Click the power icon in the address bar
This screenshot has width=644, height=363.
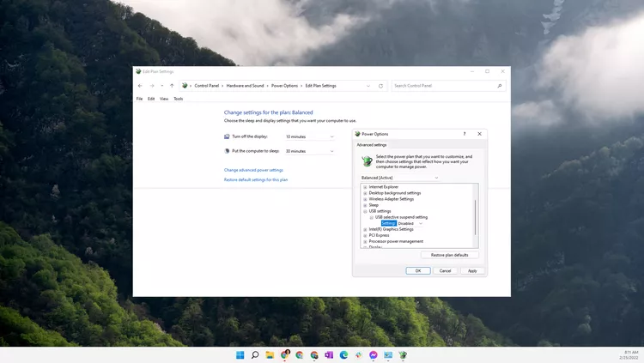(185, 86)
